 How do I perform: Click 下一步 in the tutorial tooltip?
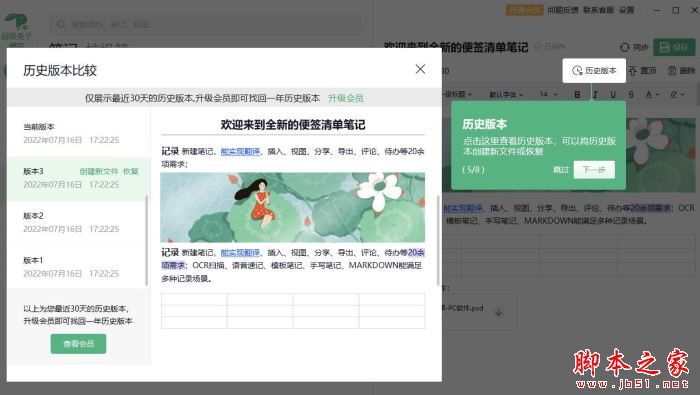594,170
